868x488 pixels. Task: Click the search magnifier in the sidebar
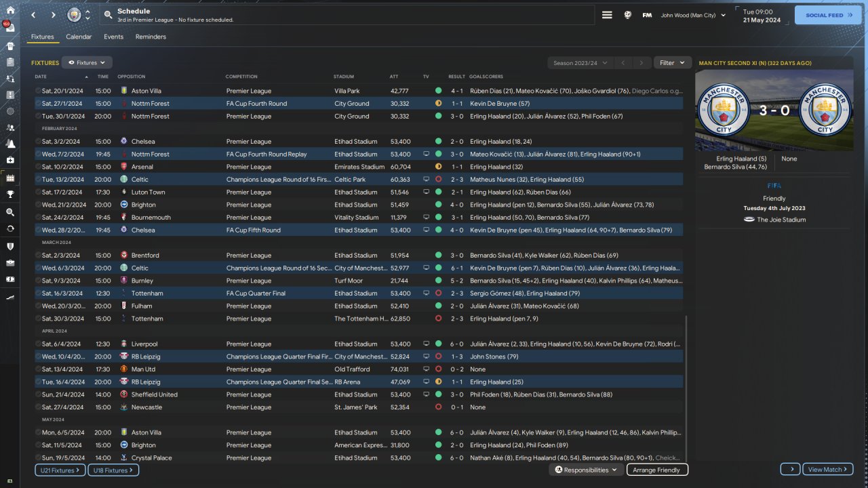(10, 211)
